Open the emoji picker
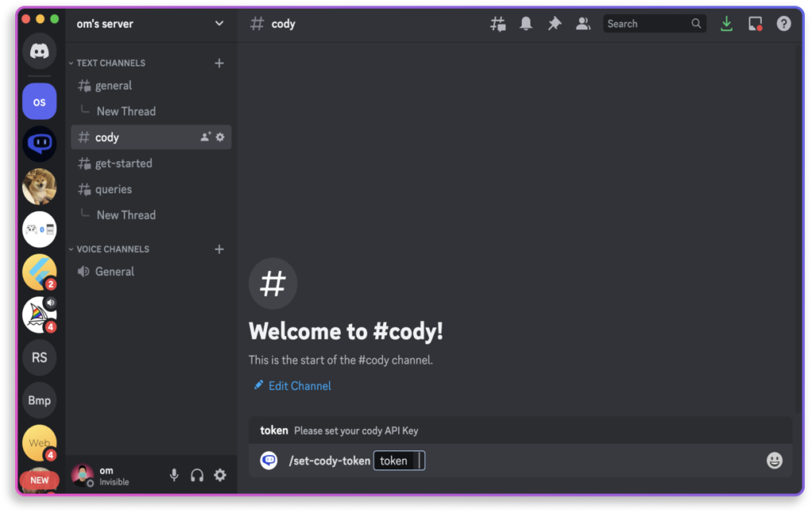812x513 pixels. [x=774, y=461]
